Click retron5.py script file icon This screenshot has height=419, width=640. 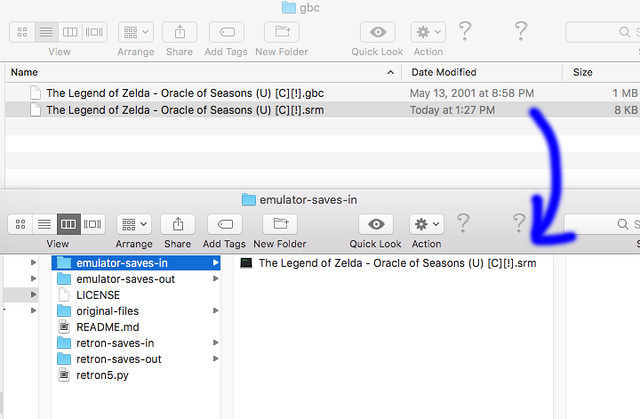[64, 375]
